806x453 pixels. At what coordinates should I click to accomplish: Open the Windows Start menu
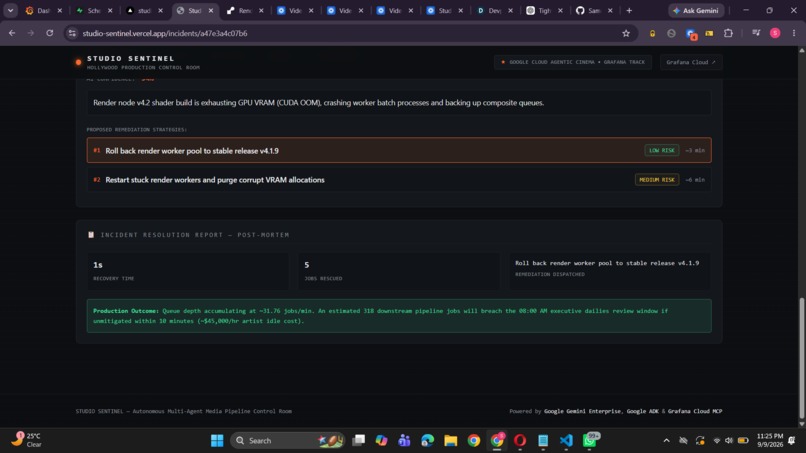[217, 440]
